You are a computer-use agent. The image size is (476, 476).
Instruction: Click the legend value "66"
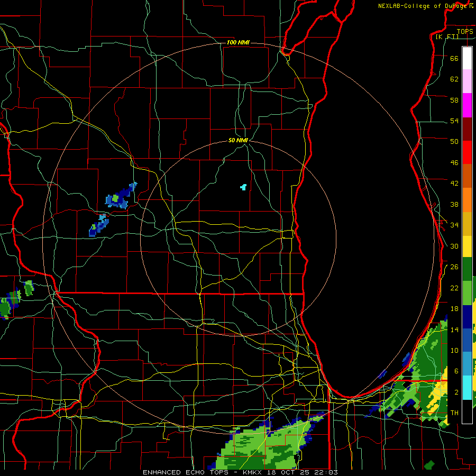(454, 59)
